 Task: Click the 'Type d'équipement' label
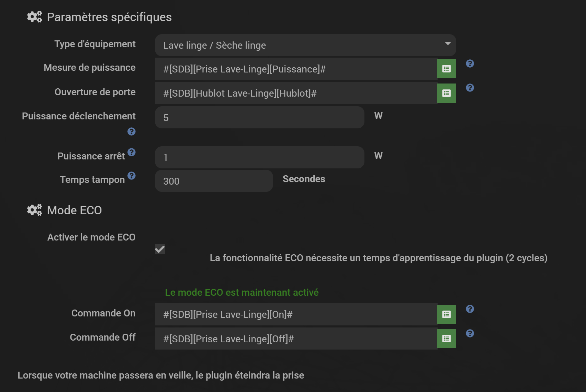click(x=95, y=44)
